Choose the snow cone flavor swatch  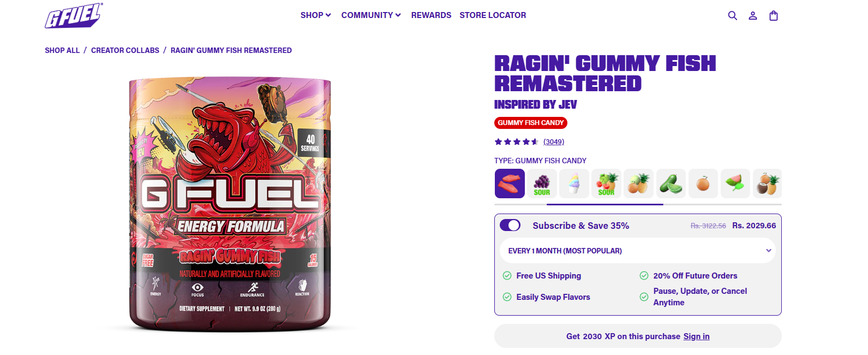(574, 184)
